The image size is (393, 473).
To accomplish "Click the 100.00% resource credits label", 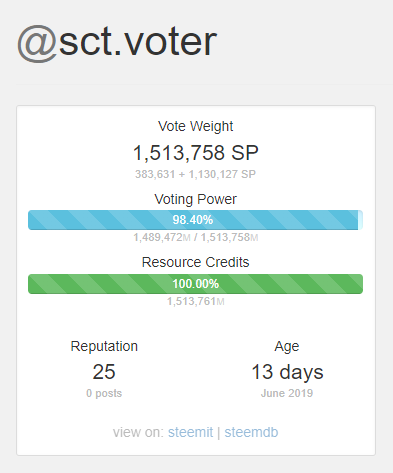I will pyautogui.click(x=196, y=284).
